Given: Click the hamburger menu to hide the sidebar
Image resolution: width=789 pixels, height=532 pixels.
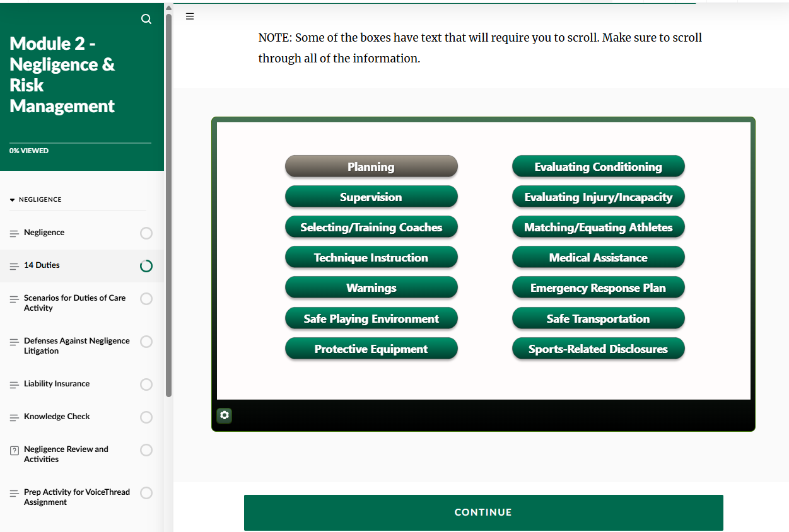Looking at the screenshot, I should [190, 16].
